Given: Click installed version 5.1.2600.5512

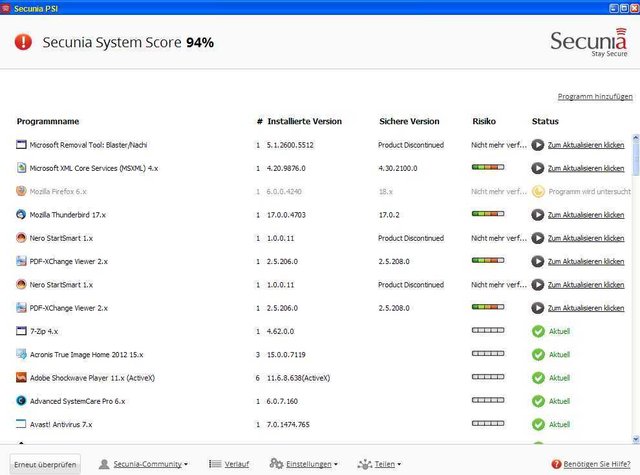Looking at the screenshot, I should (290, 145).
